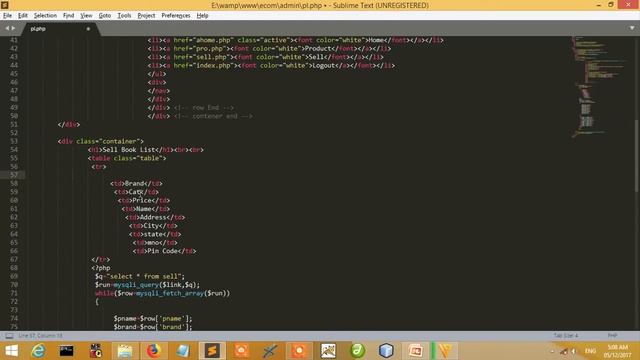640x360 pixels.
Task: Open the File menu
Action: (x=7, y=16)
